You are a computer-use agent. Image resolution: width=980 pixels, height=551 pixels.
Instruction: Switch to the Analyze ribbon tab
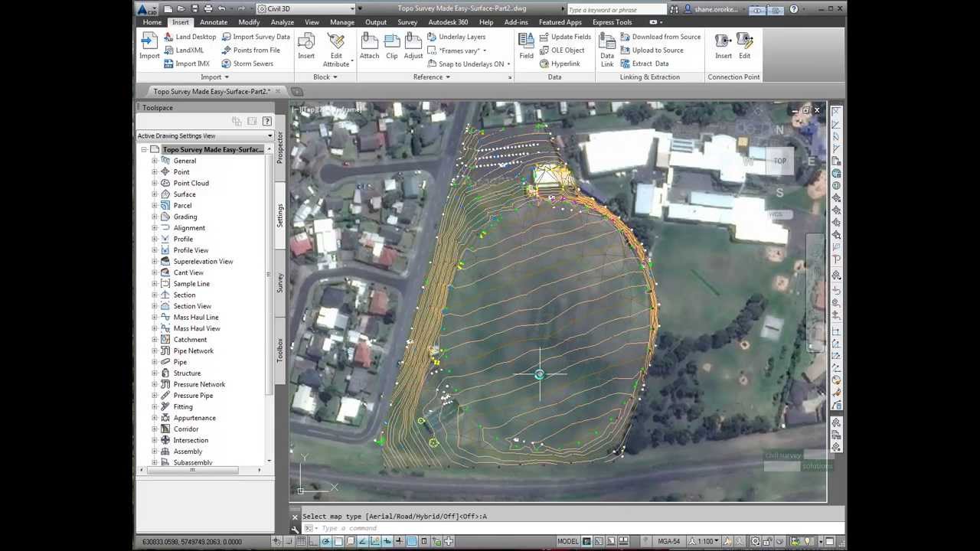(282, 22)
